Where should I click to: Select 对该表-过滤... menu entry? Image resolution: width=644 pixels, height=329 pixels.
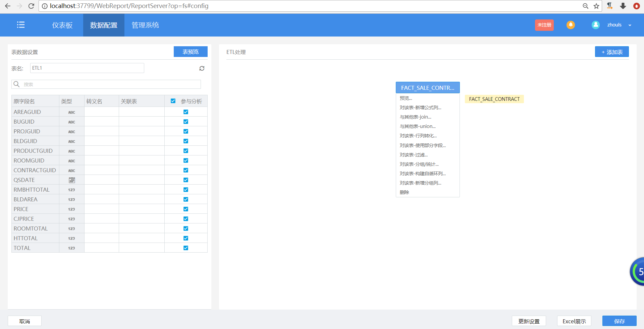tap(428, 155)
